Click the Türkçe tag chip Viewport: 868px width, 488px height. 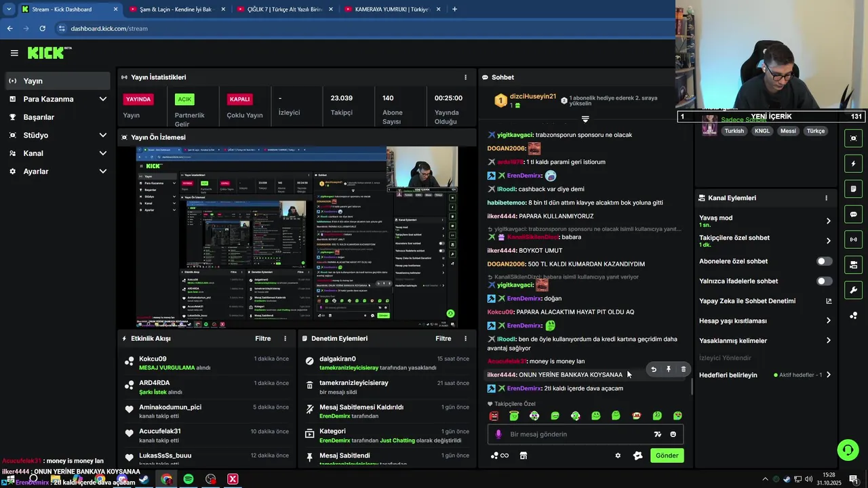pyautogui.click(x=816, y=131)
